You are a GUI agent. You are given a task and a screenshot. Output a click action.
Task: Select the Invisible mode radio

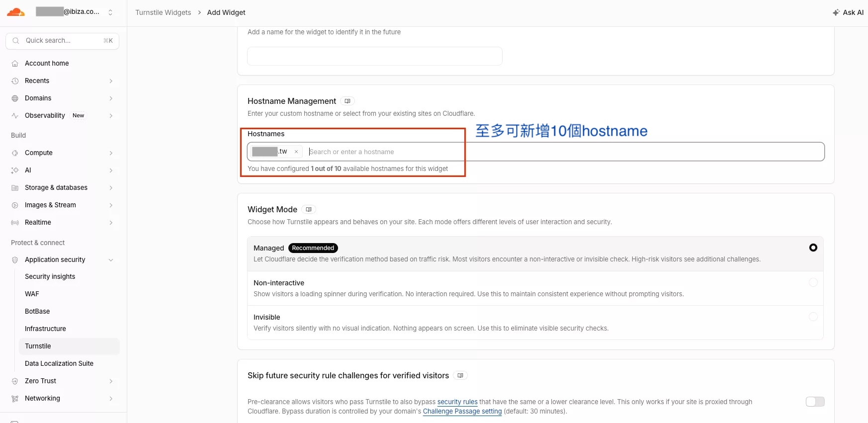click(x=813, y=317)
